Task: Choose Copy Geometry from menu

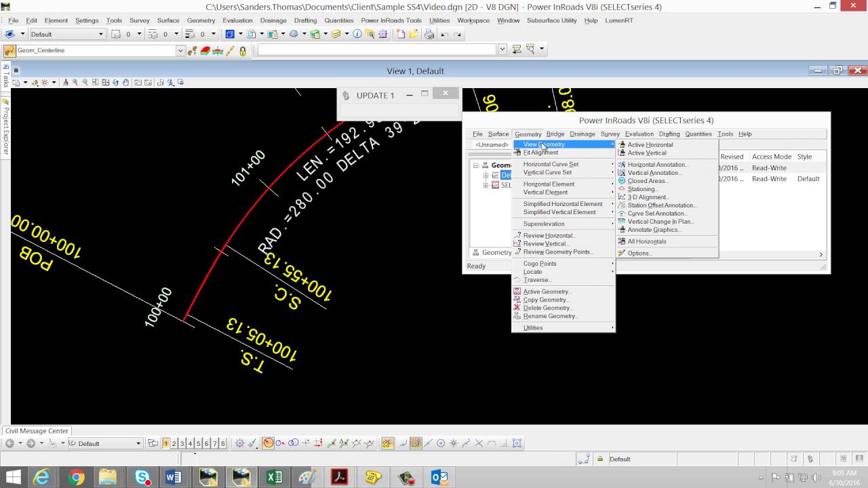Action: click(x=546, y=300)
